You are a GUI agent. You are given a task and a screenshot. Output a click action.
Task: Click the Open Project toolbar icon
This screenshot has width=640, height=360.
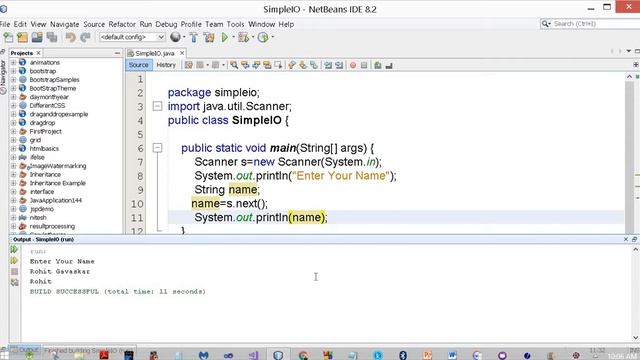[37, 38]
